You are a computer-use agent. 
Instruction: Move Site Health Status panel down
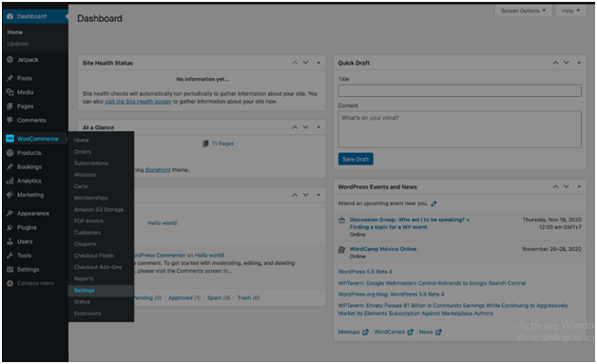pyautogui.click(x=305, y=63)
